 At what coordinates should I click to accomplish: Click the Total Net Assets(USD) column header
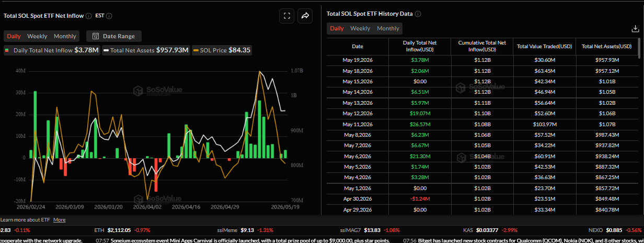tap(606, 46)
